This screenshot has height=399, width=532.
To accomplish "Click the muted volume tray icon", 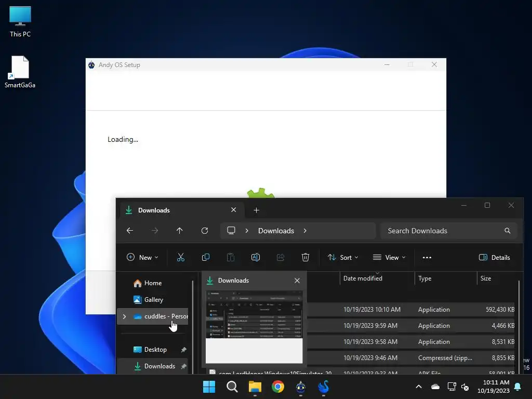I will click(465, 387).
